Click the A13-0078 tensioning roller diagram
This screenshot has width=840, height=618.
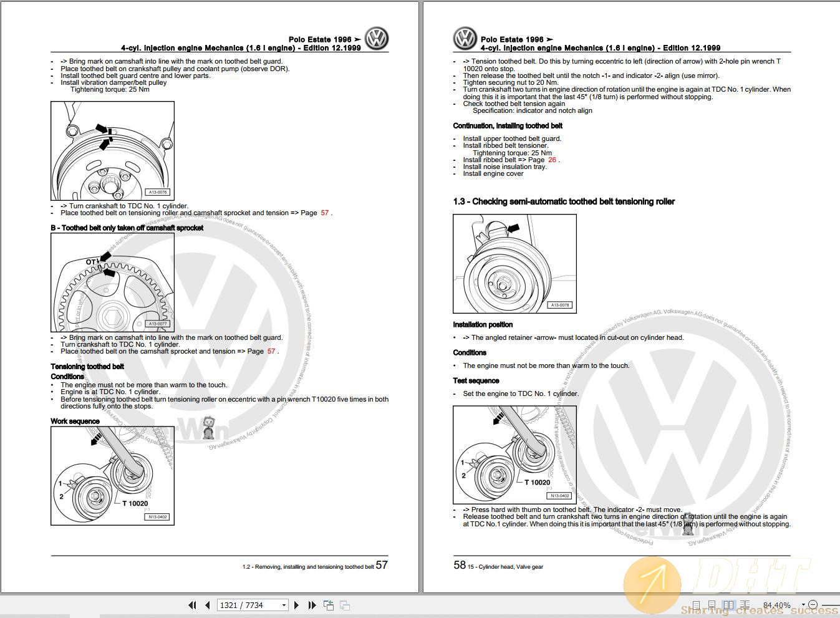pos(514,264)
